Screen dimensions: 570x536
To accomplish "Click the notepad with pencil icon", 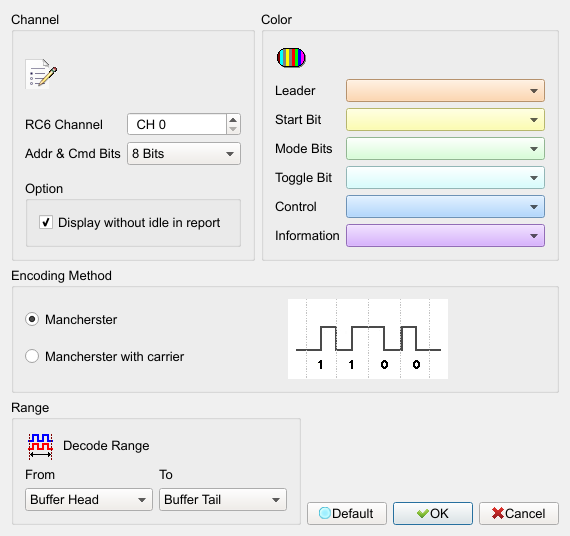I will coord(41,73).
